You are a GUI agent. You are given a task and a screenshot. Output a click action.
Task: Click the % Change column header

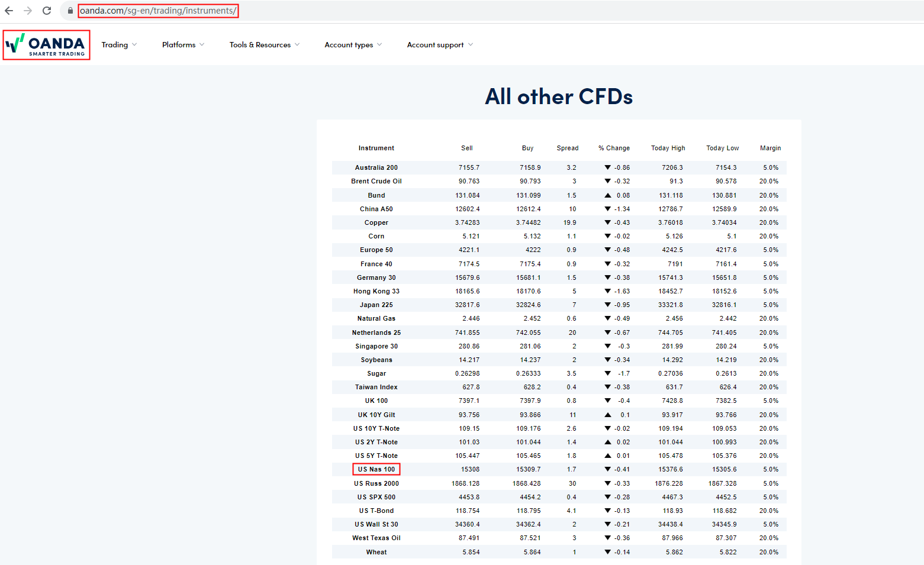point(614,148)
